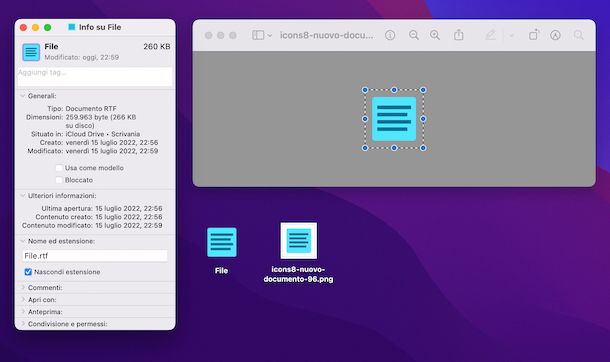Close the Preview window
Image resolution: width=610 pixels, height=362 pixels.
tap(209, 35)
